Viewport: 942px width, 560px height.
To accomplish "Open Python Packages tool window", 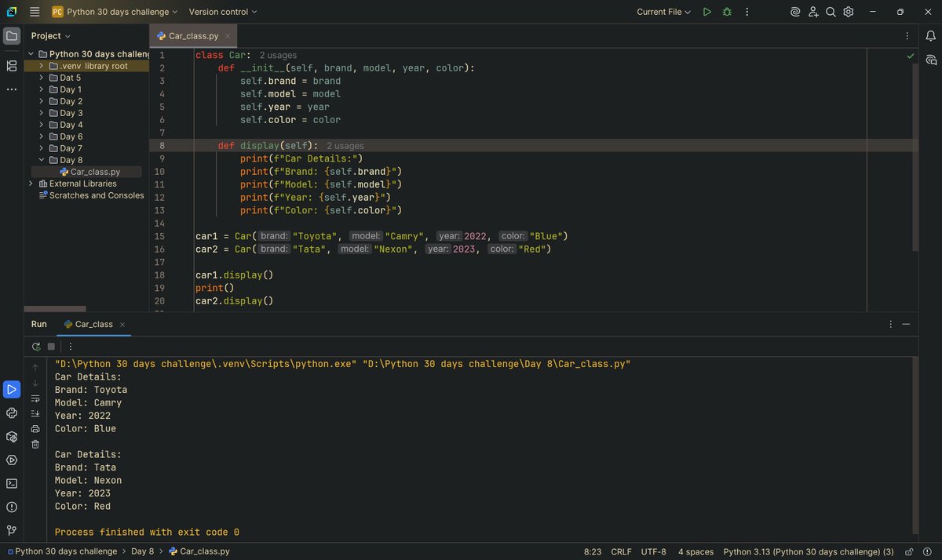I will tap(12, 436).
